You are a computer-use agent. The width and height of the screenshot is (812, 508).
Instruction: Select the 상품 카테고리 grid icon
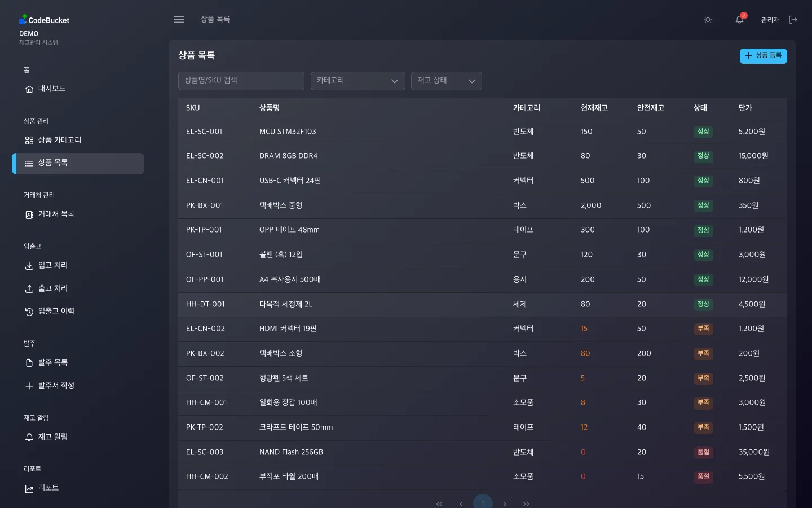[29, 140]
